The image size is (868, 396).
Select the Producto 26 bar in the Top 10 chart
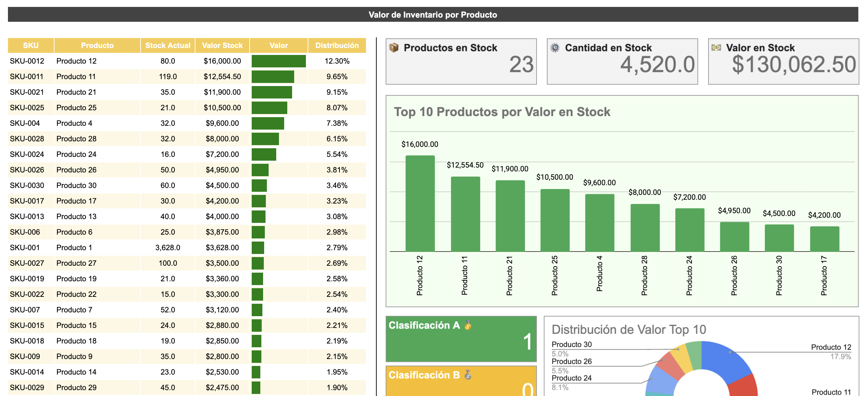(734, 237)
